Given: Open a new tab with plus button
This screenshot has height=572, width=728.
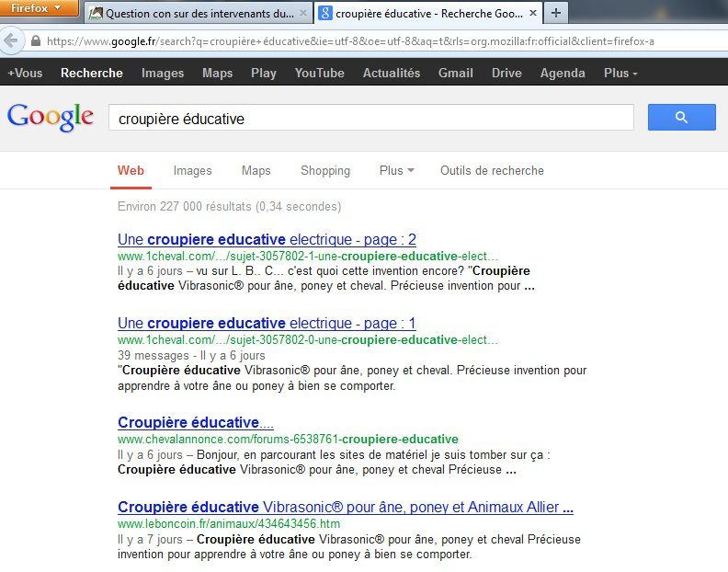Looking at the screenshot, I should [556, 14].
